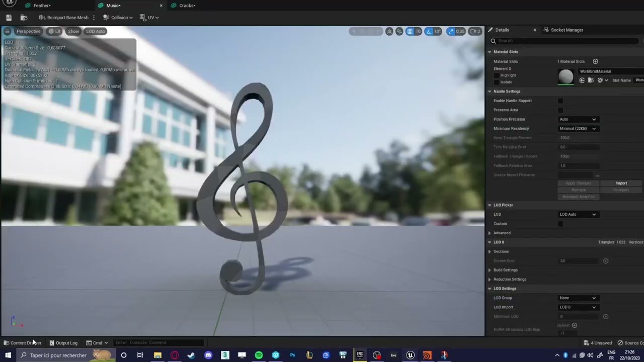Open viewport options hamburger menu

pyautogui.click(x=7, y=31)
